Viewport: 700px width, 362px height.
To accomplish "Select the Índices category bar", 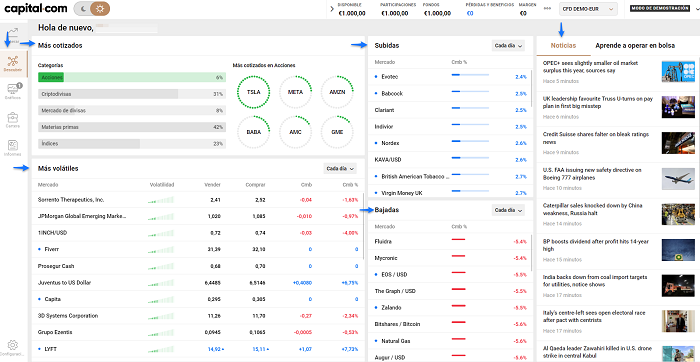I will pos(132,144).
